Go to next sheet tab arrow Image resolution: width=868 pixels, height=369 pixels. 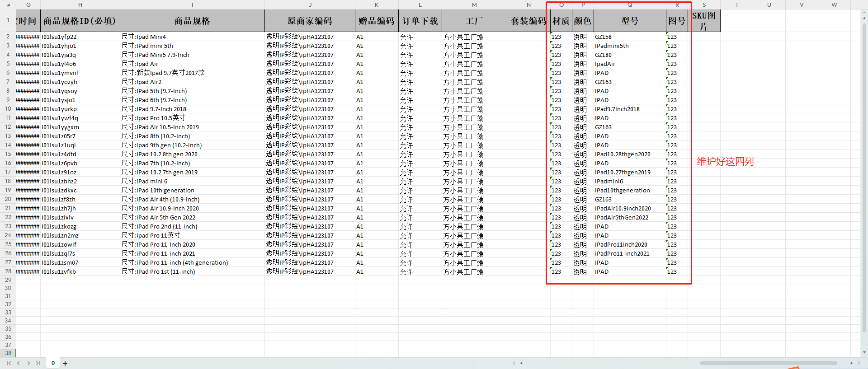point(28,363)
